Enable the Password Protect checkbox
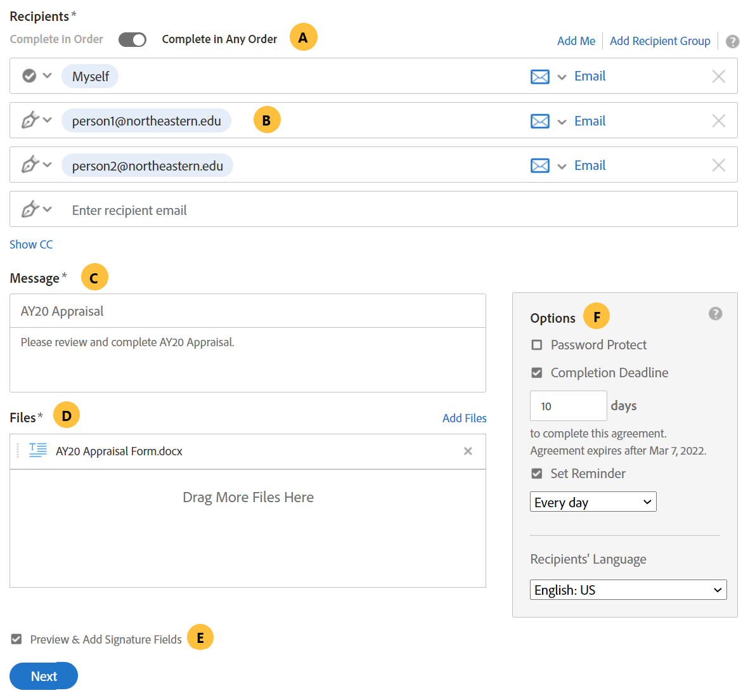Image resolution: width=748 pixels, height=700 pixels. point(537,345)
